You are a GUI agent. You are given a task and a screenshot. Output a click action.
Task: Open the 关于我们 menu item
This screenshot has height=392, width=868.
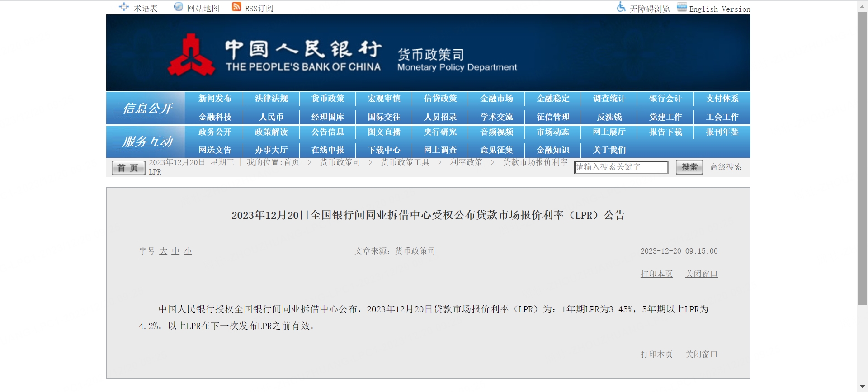[x=609, y=150]
